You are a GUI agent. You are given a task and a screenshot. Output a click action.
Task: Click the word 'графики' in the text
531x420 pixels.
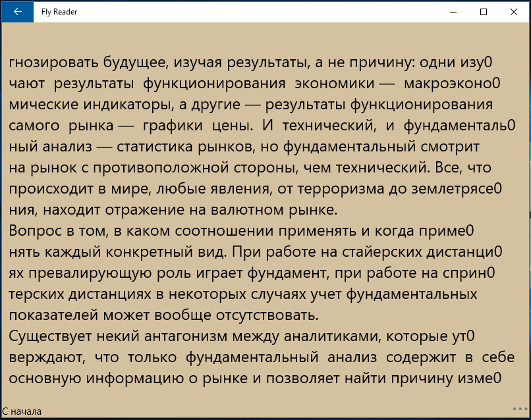(x=173, y=126)
